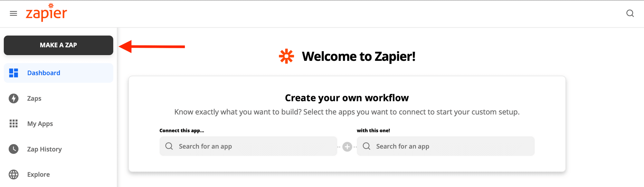Screen dimensions: 644x187
Task: Select the Dashboard label in the sidebar
Action: [x=44, y=73]
